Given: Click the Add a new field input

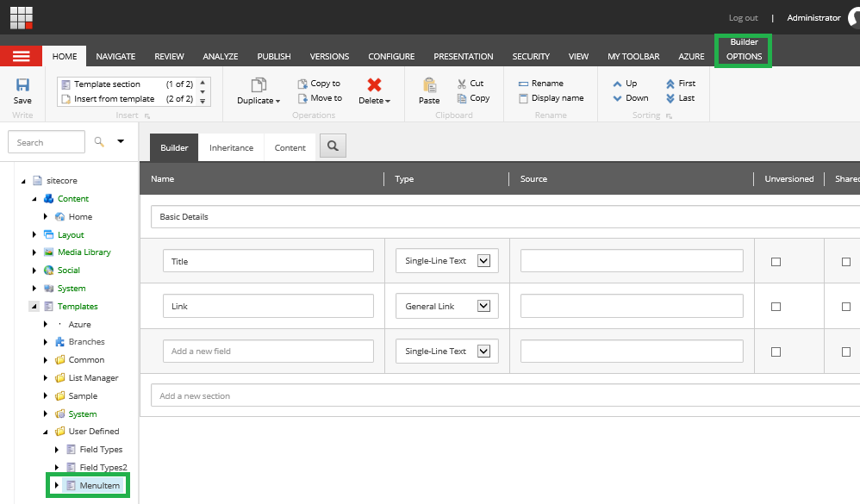Looking at the screenshot, I should 268,352.
